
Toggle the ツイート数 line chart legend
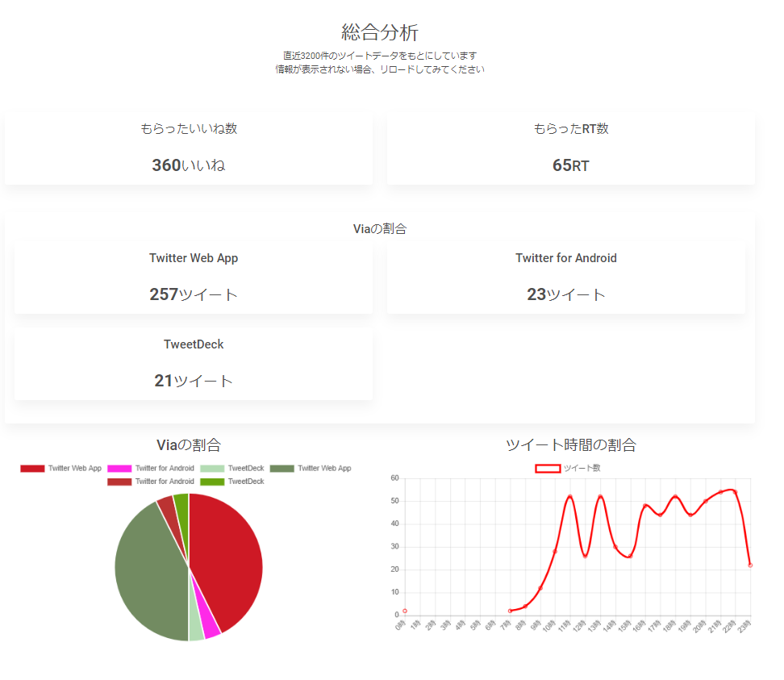coord(568,469)
